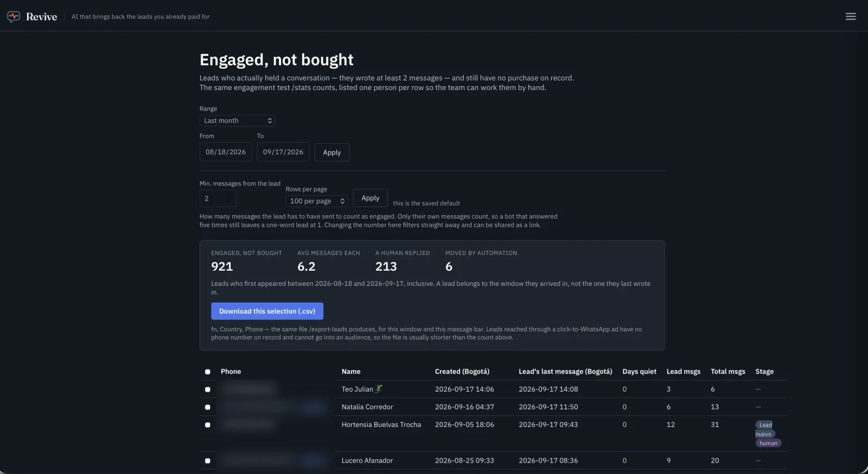This screenshot has height=474, width=868.
Task: Open the Range 'Last month' dropdown
Action: pos(238,121)
